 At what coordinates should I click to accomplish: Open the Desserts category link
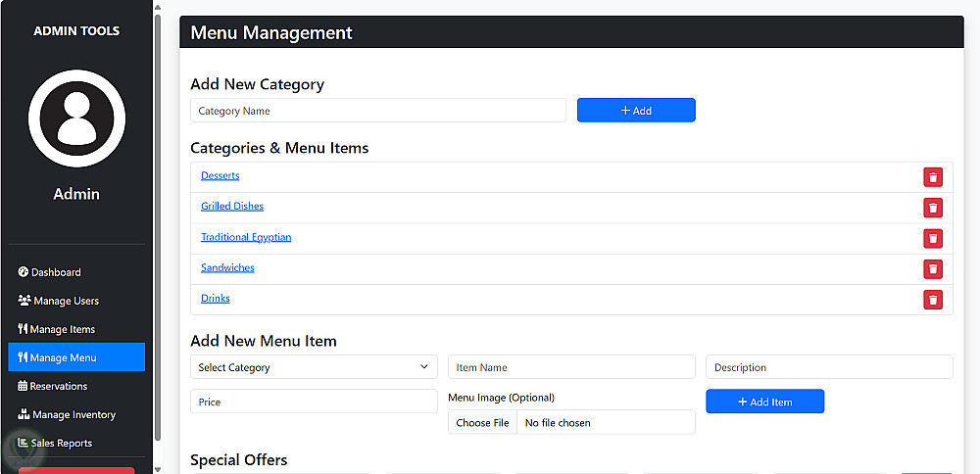point(220,175)
